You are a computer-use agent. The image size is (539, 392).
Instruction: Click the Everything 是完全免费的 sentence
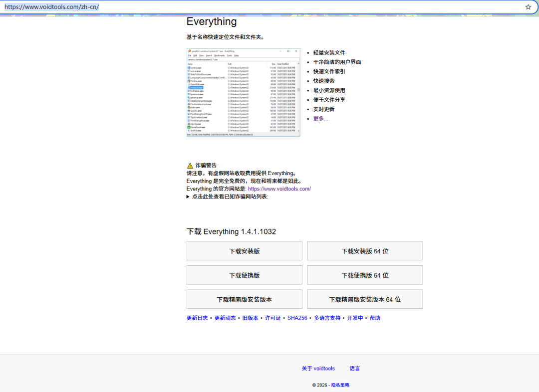245,181
